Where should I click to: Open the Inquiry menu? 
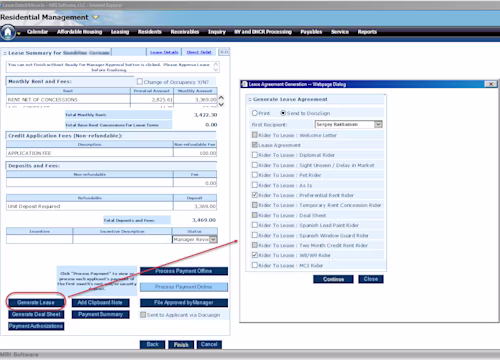(217, 32)
